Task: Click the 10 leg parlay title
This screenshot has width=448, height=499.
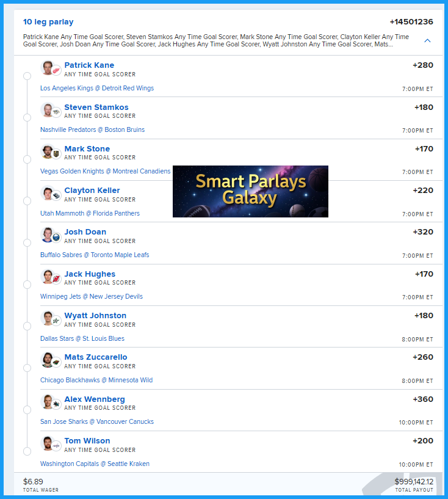Action: [x=48, y=22]
